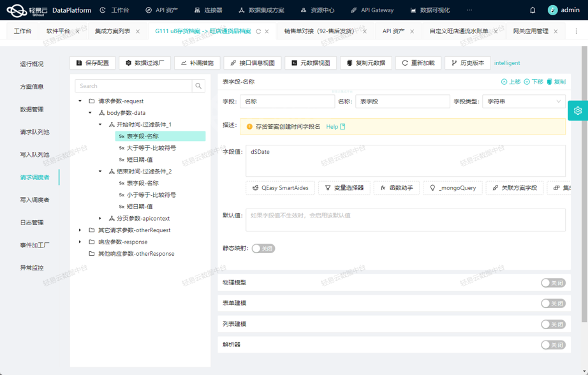Open the 字段类型 dropdown
588x375 pixels.
[x=523, y=101]
